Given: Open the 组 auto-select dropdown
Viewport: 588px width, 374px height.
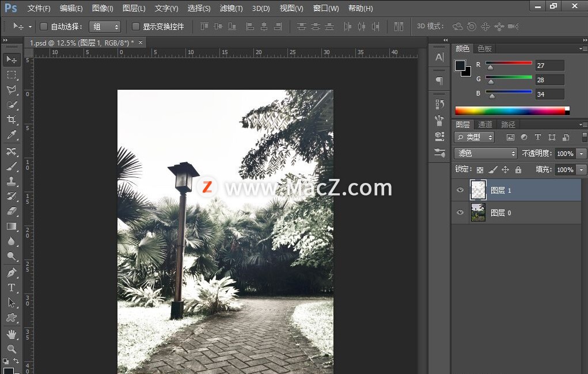Looking at the screenshot, I should coord(105,26).
